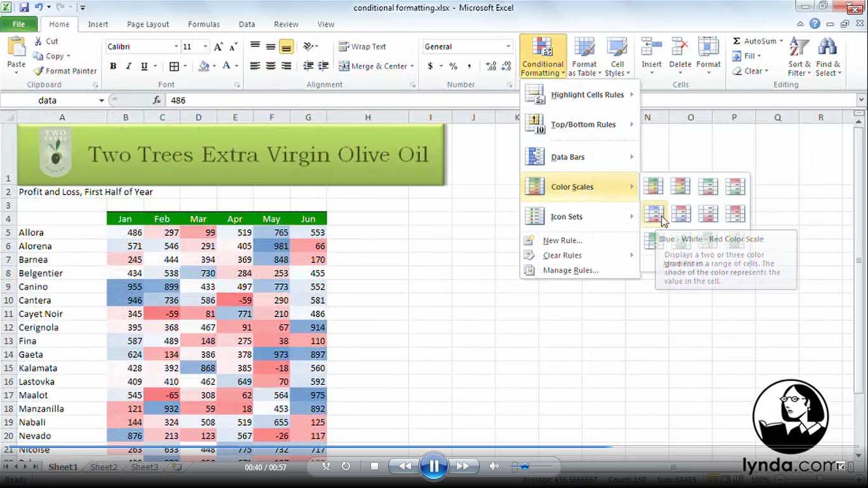Toggle Bold formatting
This screenshot has width=868, height=488.
(113, 66)
